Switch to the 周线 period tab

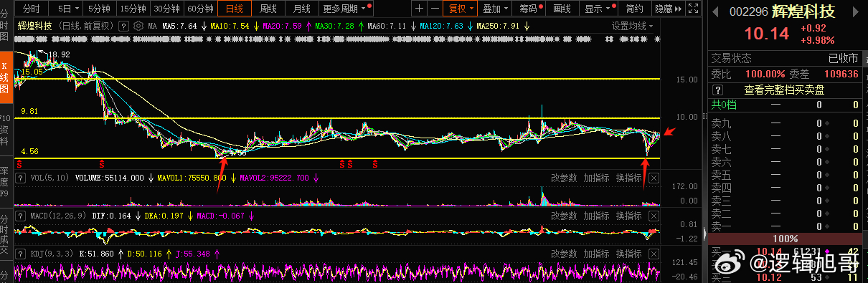pos(268,9)
